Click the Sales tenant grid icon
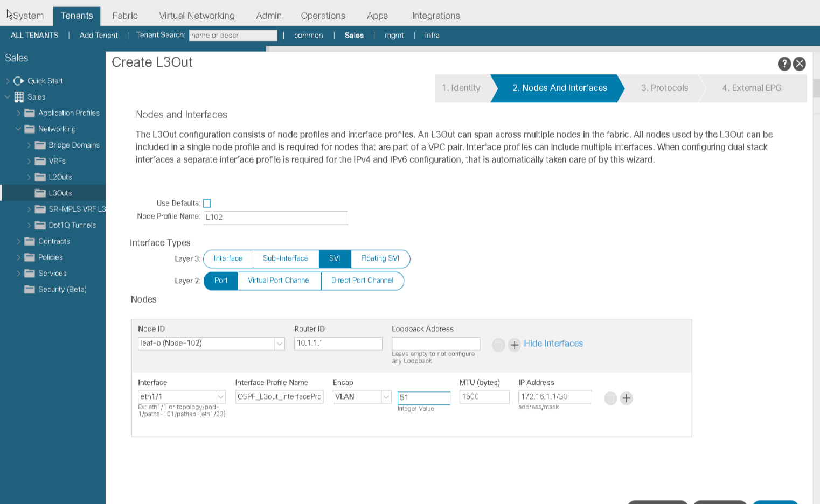 coord(19,97)
